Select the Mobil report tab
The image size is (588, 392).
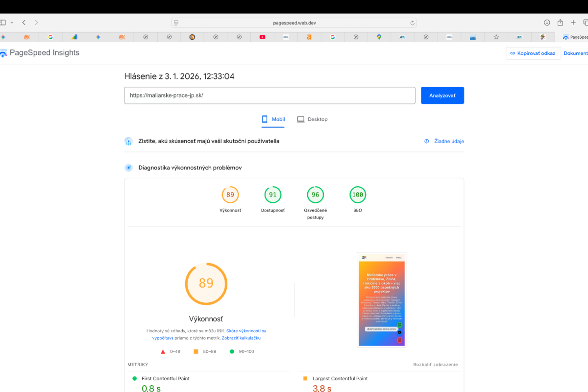pyautogui.click(x=273, y=119)
